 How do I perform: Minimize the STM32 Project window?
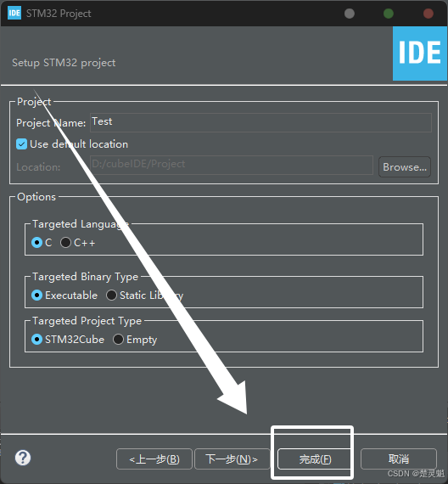pos(350,14)
